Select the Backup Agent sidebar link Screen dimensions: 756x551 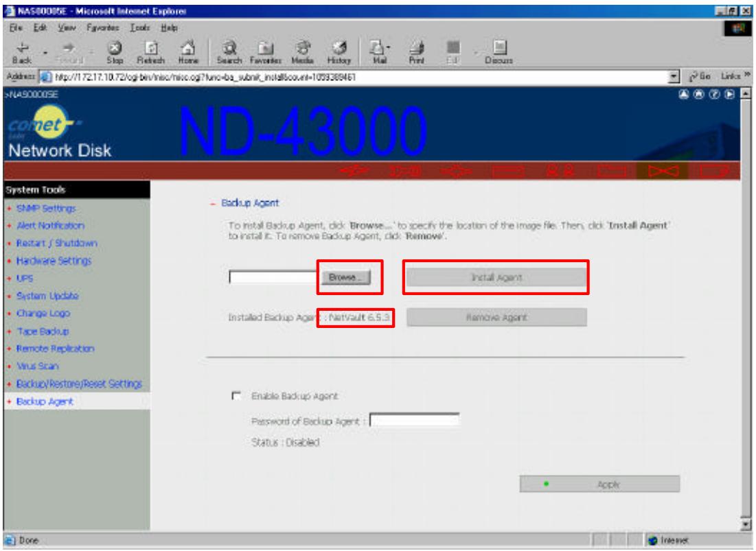(45, 401)
